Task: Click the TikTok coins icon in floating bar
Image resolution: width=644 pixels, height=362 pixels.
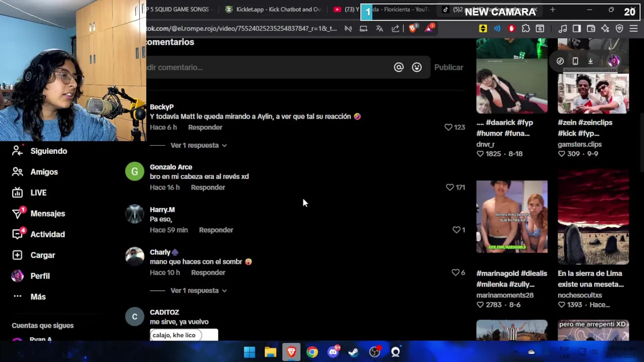Action: [x=560, y=61]
